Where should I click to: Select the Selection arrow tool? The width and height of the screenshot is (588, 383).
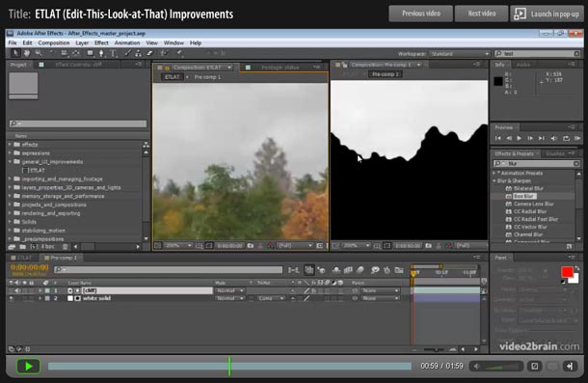pyautogui.click(x=15, y=53)
